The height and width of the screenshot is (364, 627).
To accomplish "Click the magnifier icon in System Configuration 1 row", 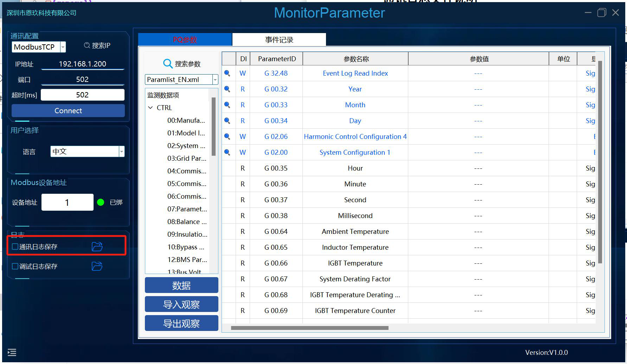I will pyautogui.click(x=227, y=152).
